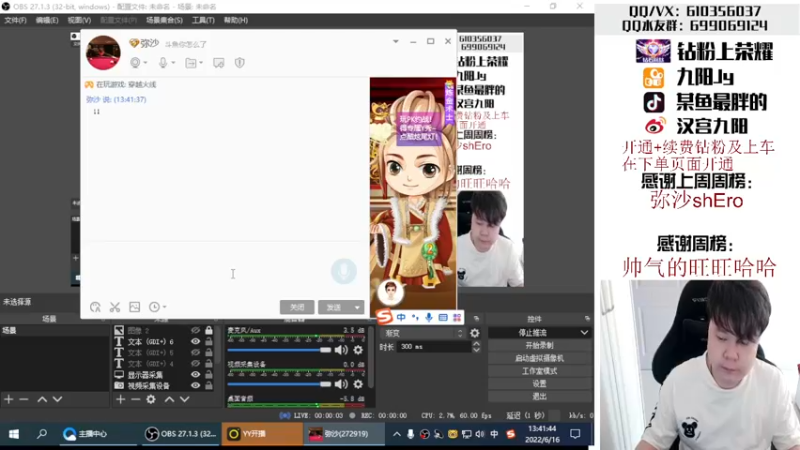The width and height of the screenshot is (800, 450).
Task: Move the scene up with arrow
Action: 42,399
